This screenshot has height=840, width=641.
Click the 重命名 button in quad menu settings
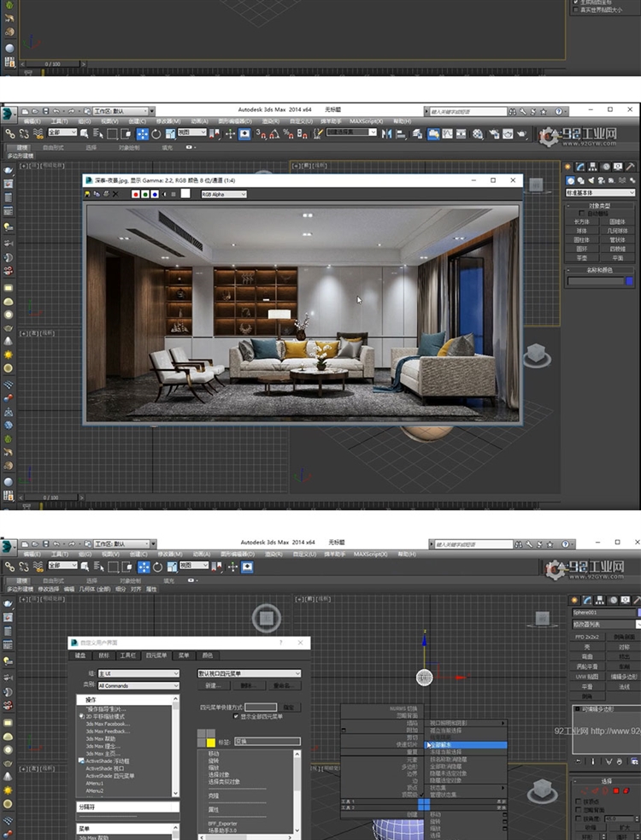click(x=285, y=685)
